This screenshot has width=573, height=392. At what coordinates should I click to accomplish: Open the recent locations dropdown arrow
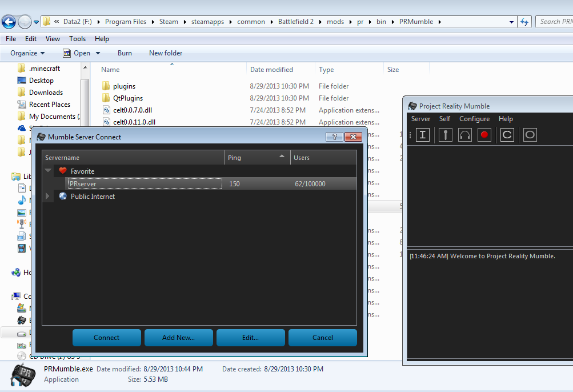click(x=36, y=22)
